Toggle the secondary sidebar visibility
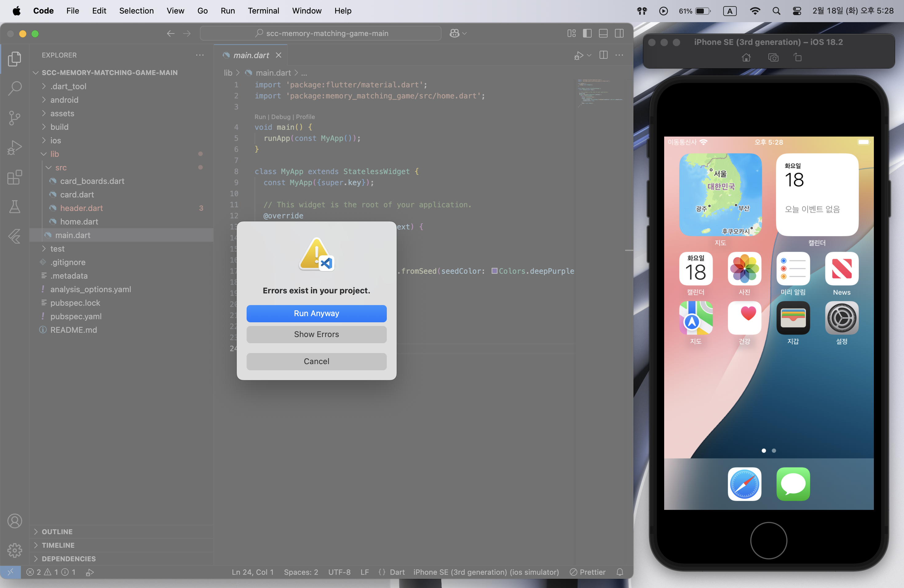This screenshot has width=904, height=588. pos(619,34)
